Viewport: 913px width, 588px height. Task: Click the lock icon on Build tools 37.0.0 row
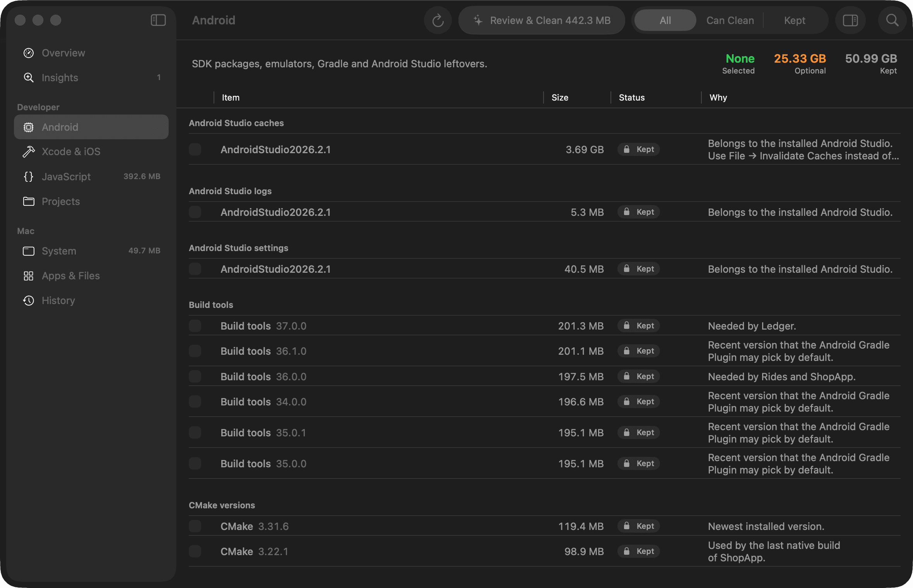click(x=627, y=326)
